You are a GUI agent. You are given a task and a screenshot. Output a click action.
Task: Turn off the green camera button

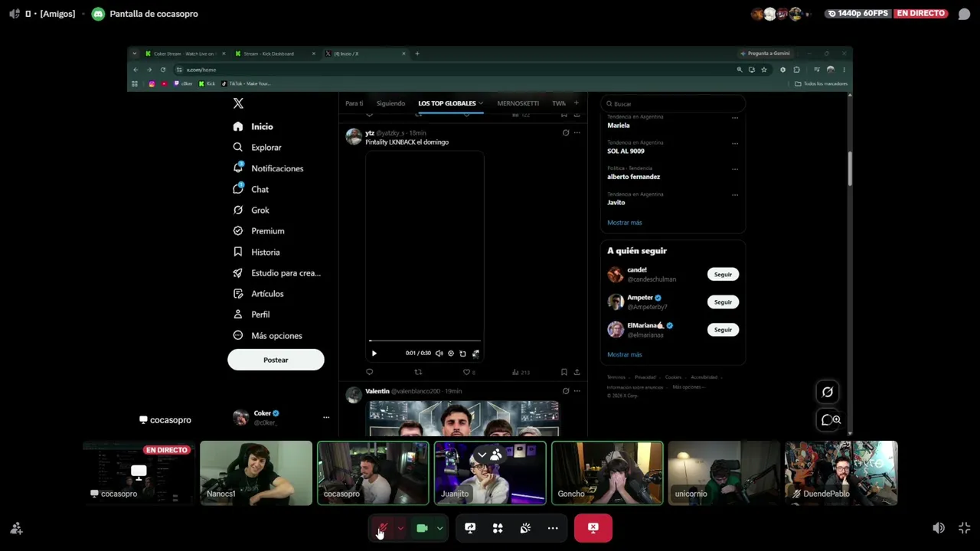click(x=422, y=528)
